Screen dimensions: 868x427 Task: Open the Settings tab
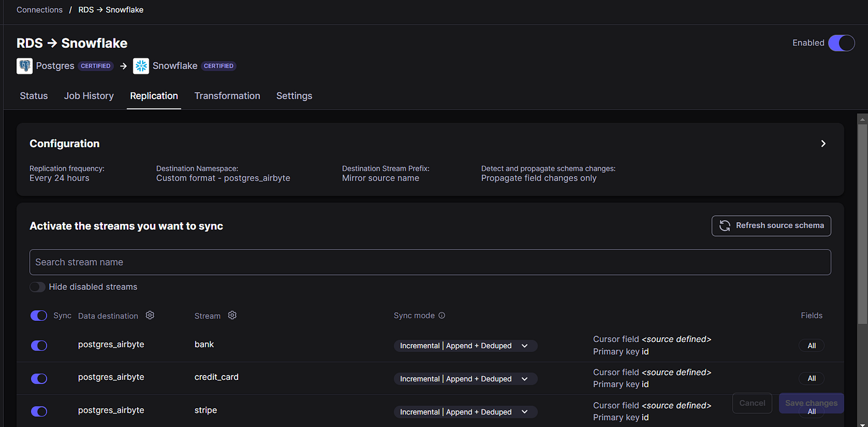click(x=294, y=96)
